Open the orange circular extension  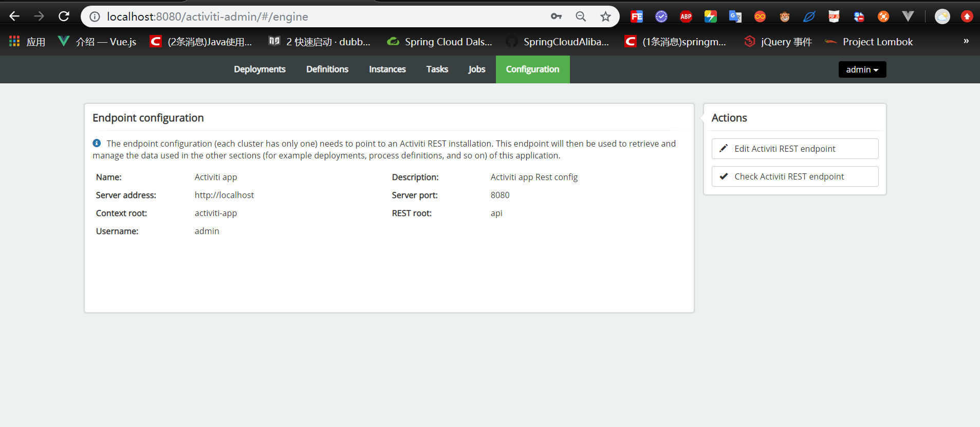[883, 16]
